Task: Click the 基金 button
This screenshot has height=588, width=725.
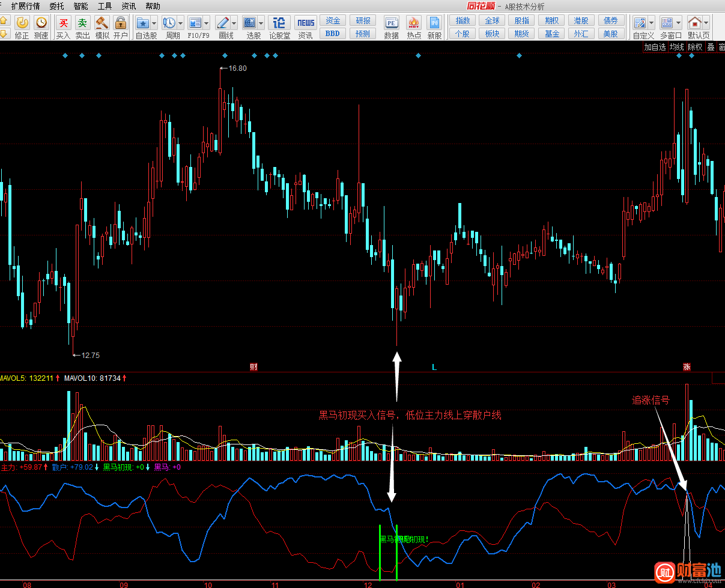Action: (x=551, y=34)
